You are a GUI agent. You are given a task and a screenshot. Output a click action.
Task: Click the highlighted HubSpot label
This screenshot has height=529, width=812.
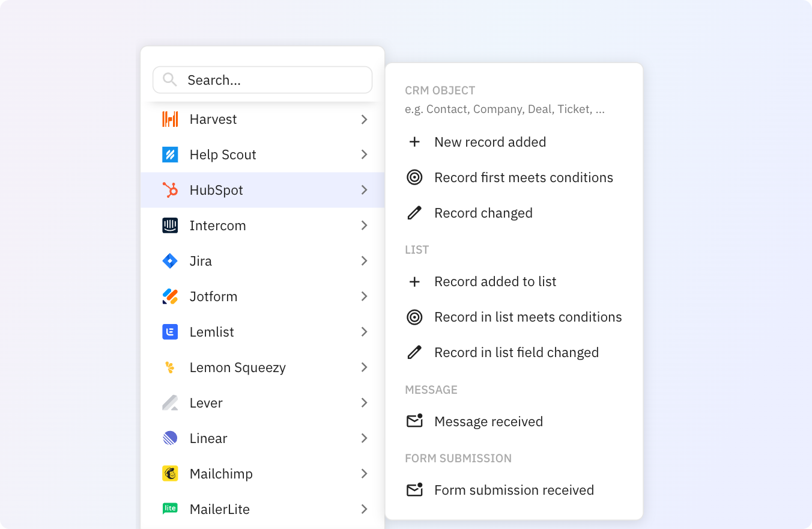click(x=216, y=190)
